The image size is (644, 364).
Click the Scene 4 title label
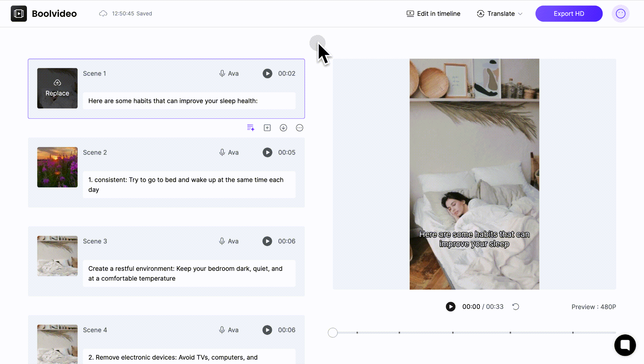[95, 330]
